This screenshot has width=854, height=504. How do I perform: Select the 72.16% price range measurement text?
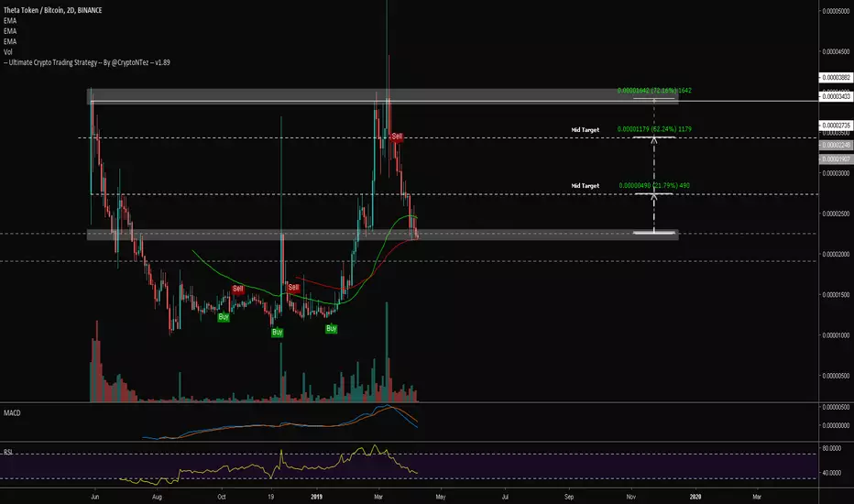pos(654,91)
